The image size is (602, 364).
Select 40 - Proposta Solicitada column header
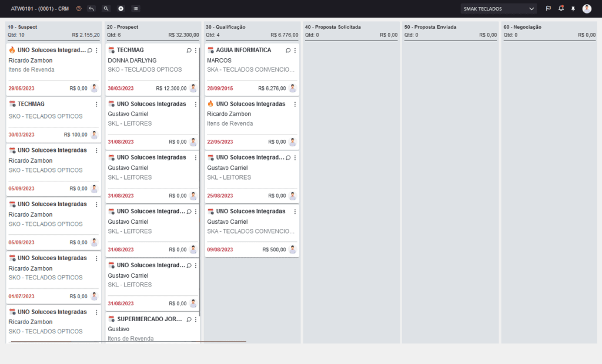(333, 27)
